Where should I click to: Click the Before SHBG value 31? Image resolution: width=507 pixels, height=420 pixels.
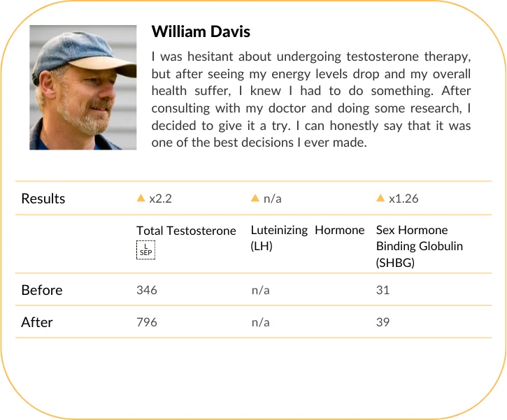coord(383,290)
